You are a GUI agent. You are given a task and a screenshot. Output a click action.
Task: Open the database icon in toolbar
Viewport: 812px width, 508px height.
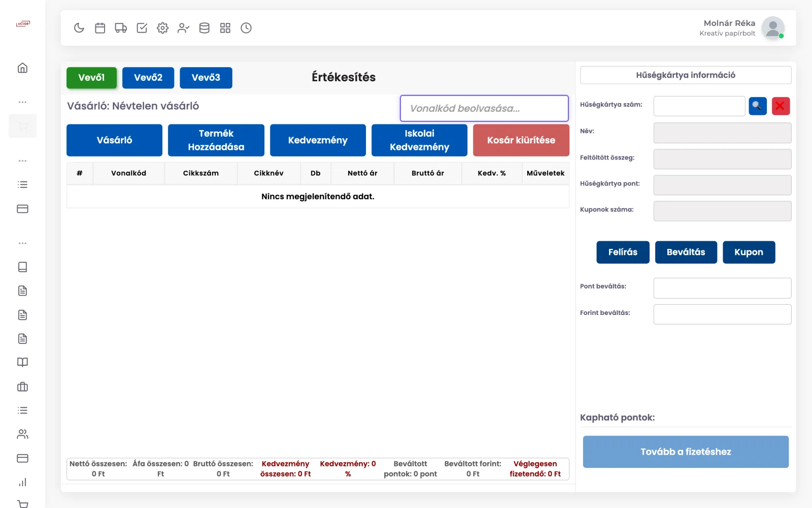pyautogui.click(x=204, y=28)
